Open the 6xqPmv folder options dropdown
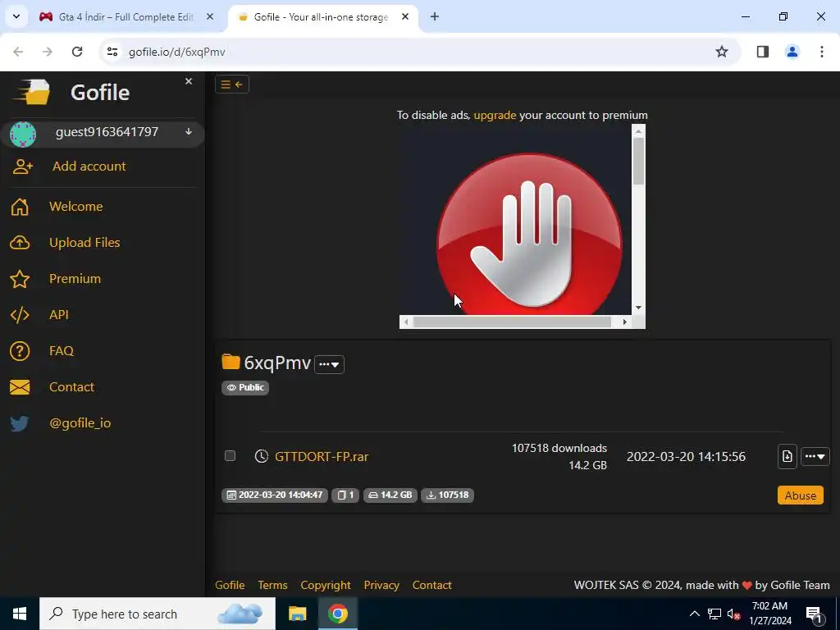This screenshot has width=840, height=630. pos(329,364)
